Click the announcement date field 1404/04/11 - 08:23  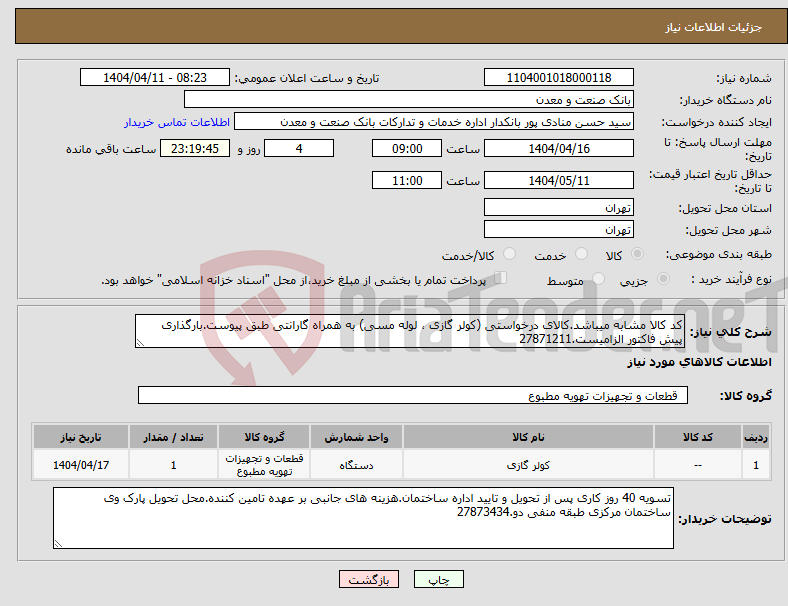click(155, 78)
